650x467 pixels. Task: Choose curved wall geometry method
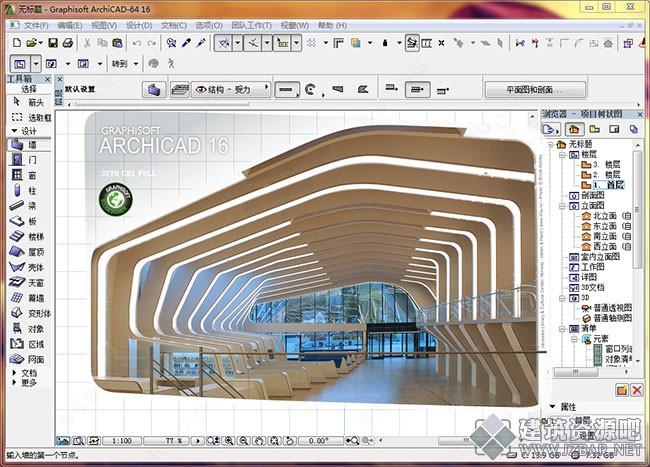[310, 90]
